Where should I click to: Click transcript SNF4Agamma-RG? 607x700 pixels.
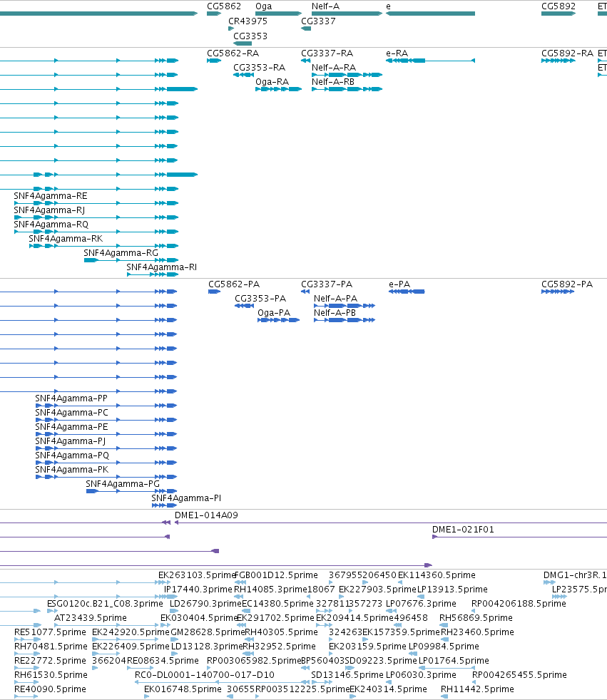121,252
